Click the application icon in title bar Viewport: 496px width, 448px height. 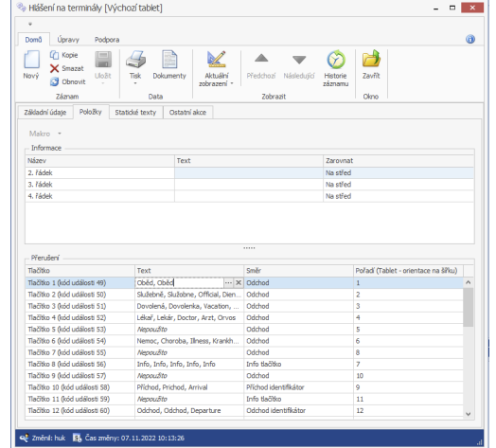click(x=21, y=7)
